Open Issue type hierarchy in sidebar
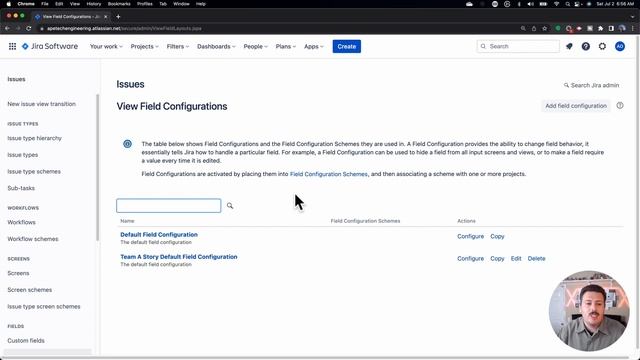The image size is (640, 360). pos(34,138)
